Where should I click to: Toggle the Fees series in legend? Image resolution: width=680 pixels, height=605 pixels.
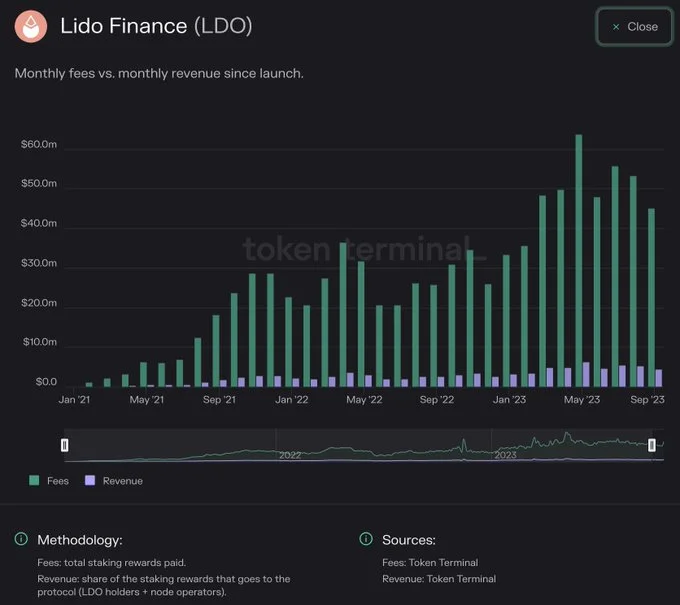point(49,481)
